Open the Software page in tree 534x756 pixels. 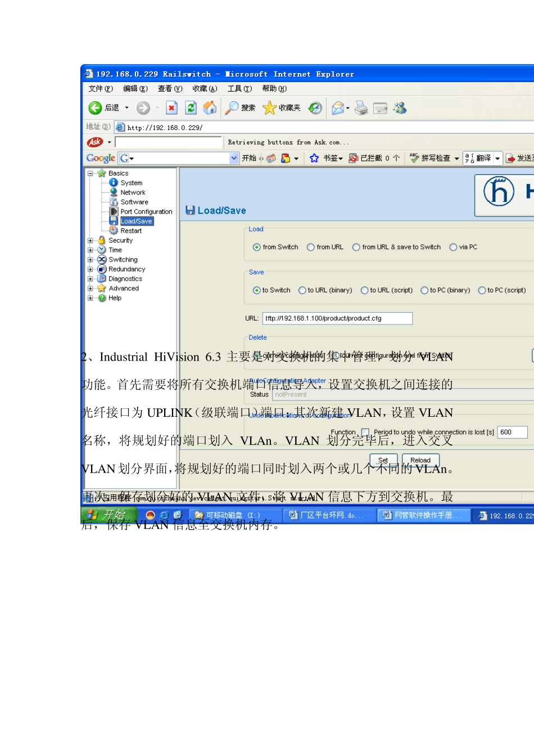134,202
